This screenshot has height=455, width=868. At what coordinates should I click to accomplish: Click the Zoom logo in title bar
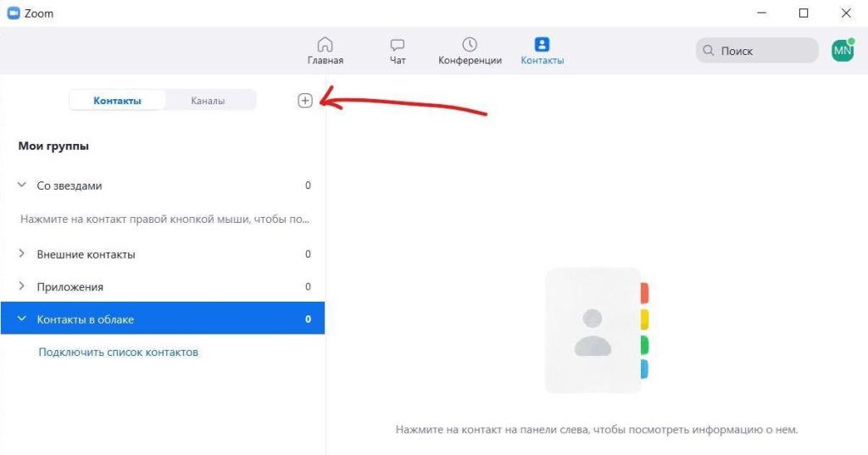click(13, 14)
